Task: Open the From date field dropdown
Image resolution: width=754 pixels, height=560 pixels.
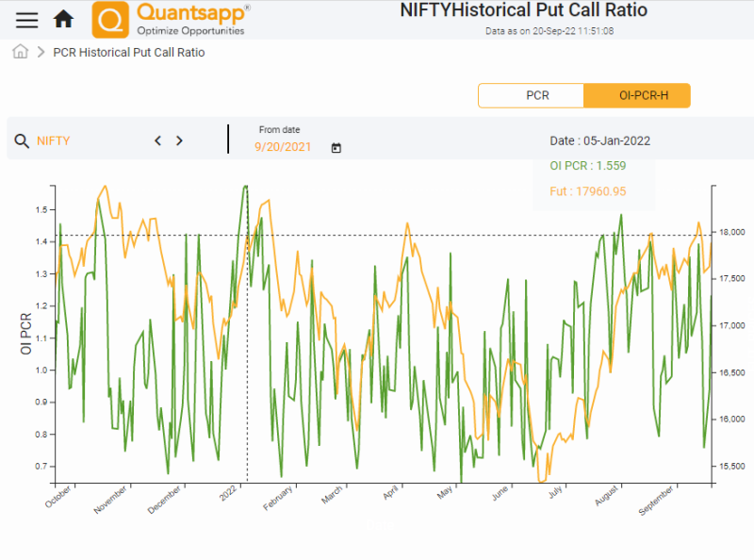Action: [x=283, y=147]
